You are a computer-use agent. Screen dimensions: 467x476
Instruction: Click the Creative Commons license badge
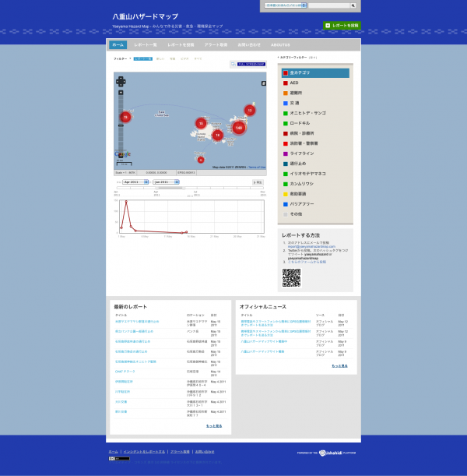119,458
